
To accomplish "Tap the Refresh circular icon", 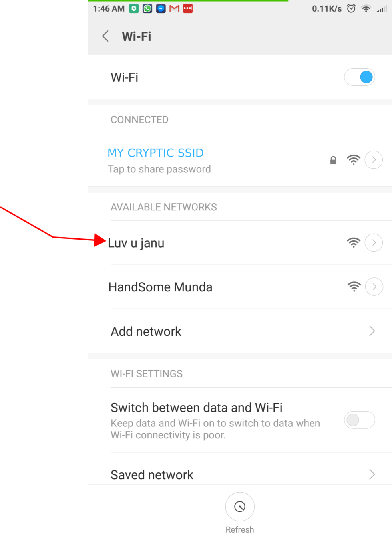I will tap(240, 507).
